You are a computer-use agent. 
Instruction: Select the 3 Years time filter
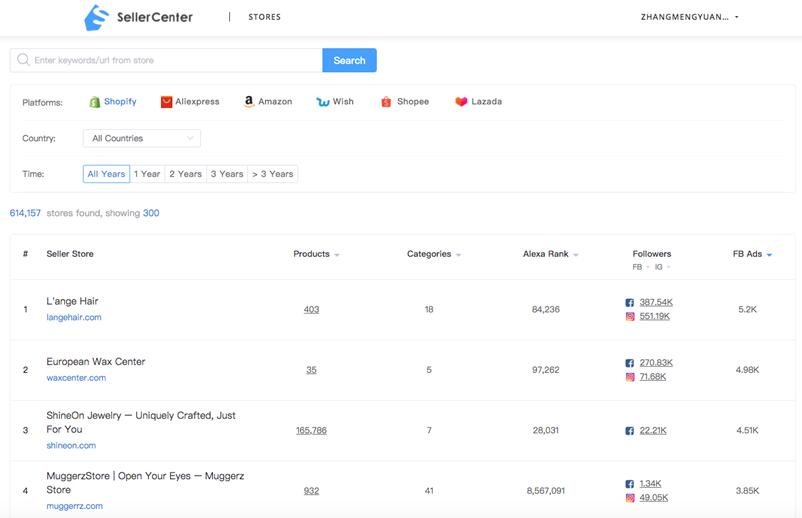point(227,174)
